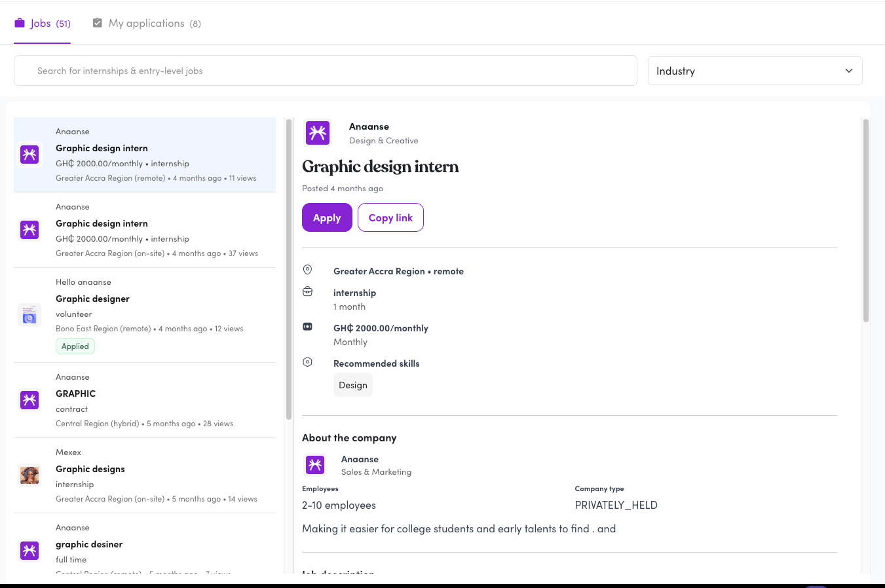This screenshot has width=885, height=588.
Task: Click Anaanse logo in job detail header
Action: coord(318,133)
